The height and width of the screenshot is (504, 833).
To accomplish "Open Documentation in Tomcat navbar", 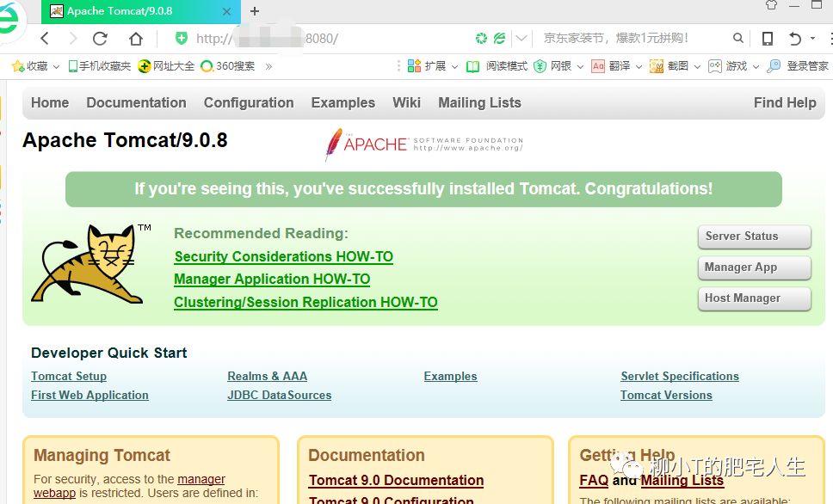I will pyautogui.click(x=137, y=102).
